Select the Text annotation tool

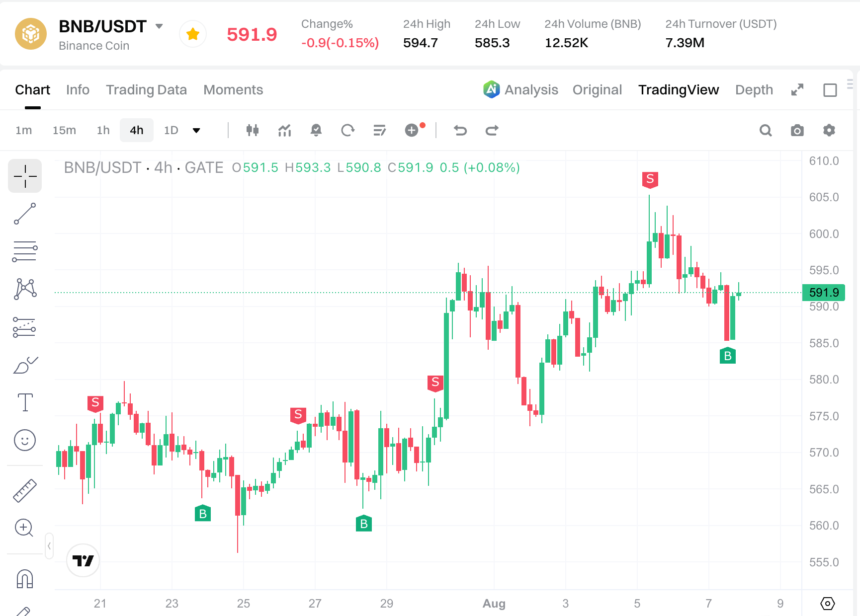pos(25,402)
